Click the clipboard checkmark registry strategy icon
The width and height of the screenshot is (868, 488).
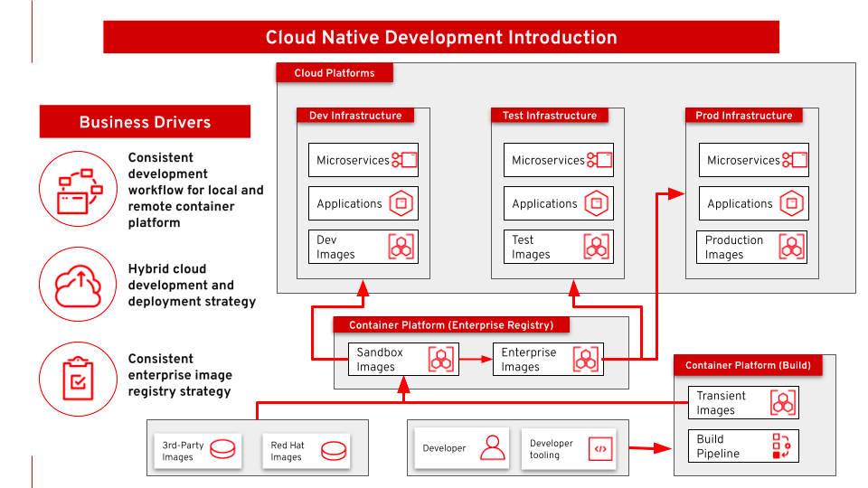coord(78,378)
